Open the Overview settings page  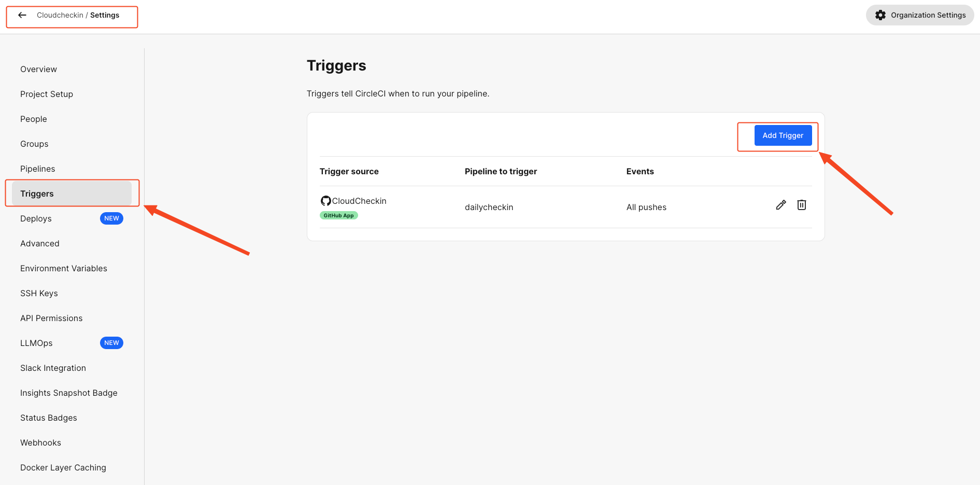click(39, 69)
